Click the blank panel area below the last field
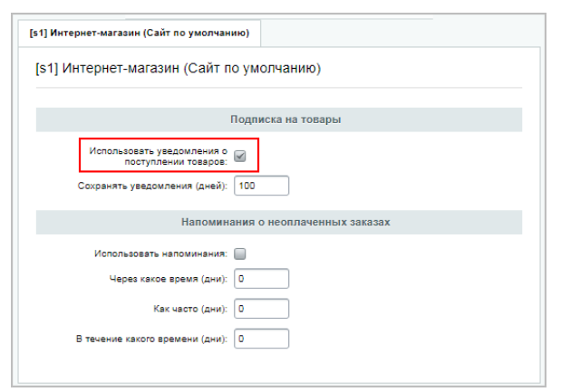Screen dimensions: 561x392 [x=279, y=362]
